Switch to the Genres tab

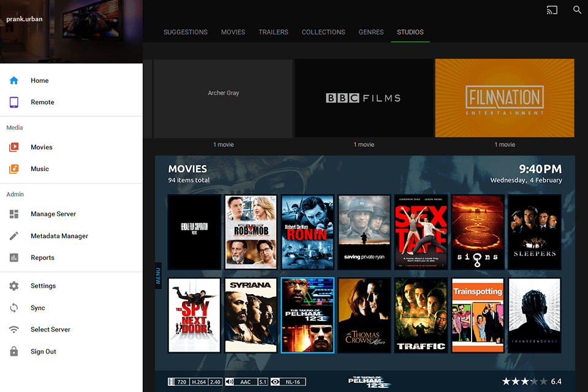tap(371, 32)
